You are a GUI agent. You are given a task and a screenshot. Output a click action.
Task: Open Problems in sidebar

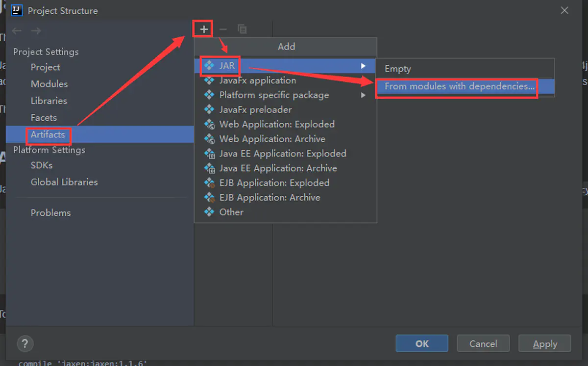tap(50, 213)
